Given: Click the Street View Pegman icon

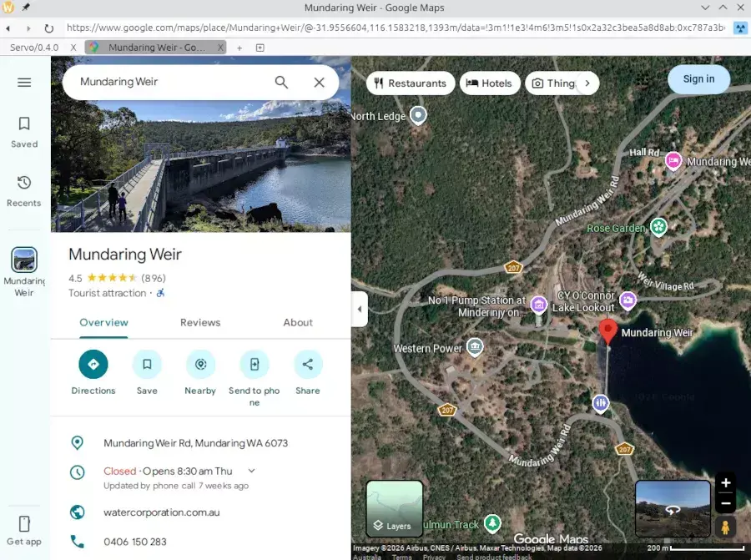Looking at the screenshot, I should pyautogui.click(x=725, y=527).
